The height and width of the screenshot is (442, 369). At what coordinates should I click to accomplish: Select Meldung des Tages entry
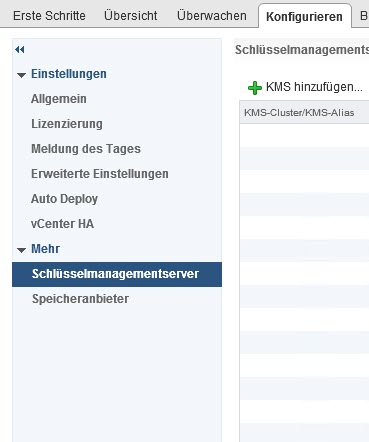coord(86,149)
